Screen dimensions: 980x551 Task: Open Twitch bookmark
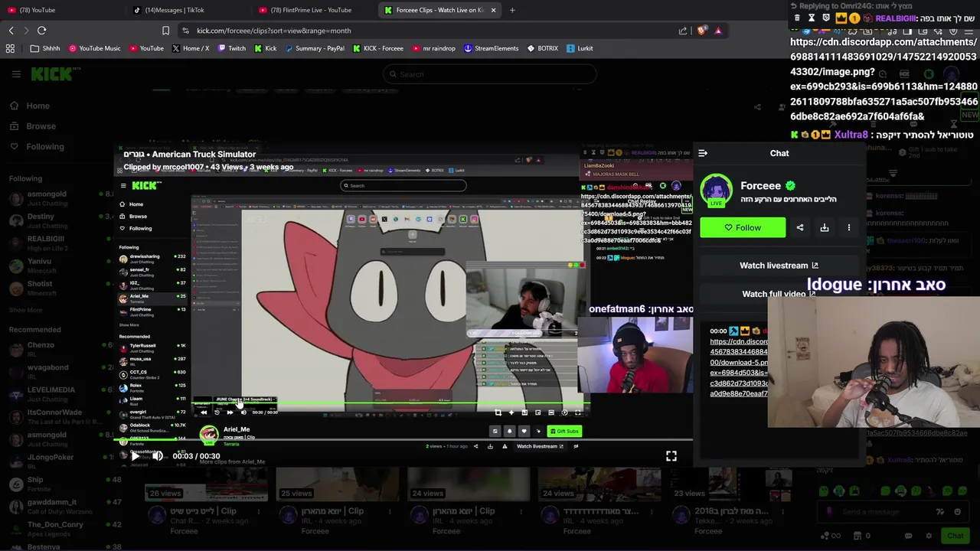[231, 48]
